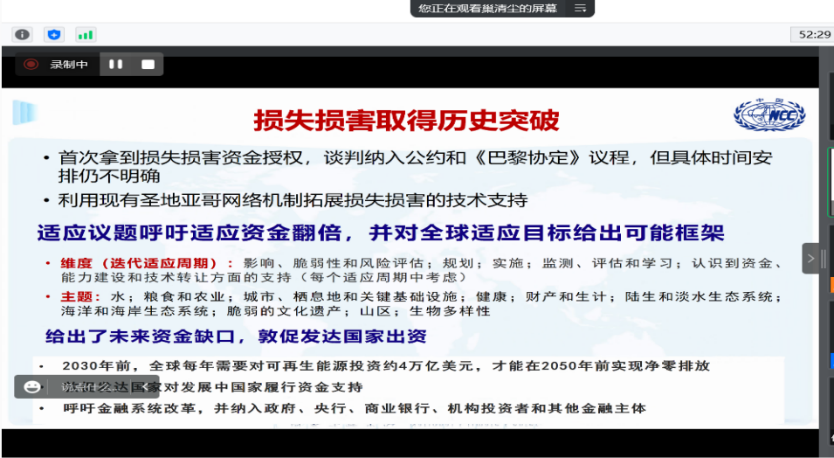
Task: Click the red recording indicator icon
Action: pos(32,64)
